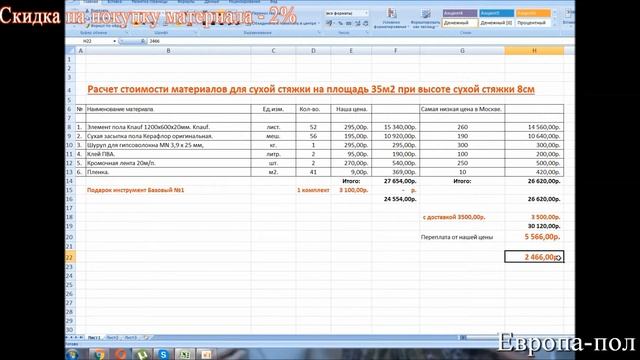Apply the Процентный cell style
The width and height of the screenshot is (640, 360).
tap(533, 23)
